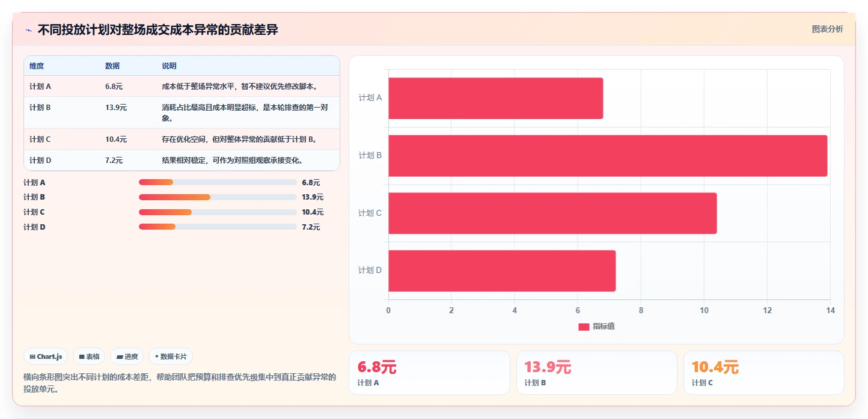Click the 维度 column header

point(37,66)
